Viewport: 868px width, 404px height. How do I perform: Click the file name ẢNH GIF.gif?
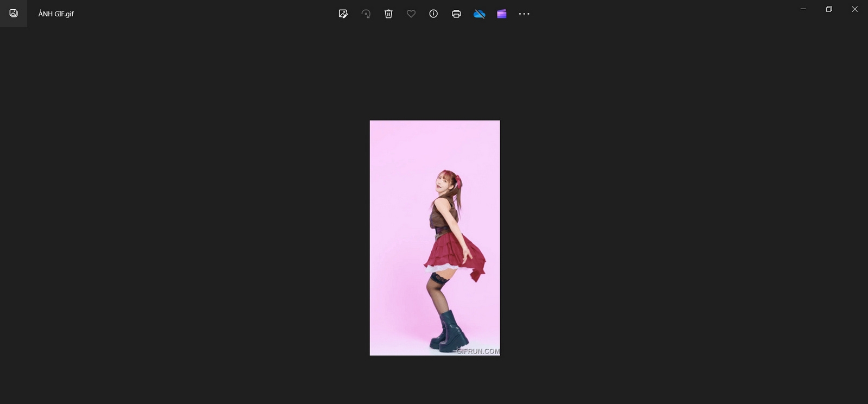tap(56, 14)
